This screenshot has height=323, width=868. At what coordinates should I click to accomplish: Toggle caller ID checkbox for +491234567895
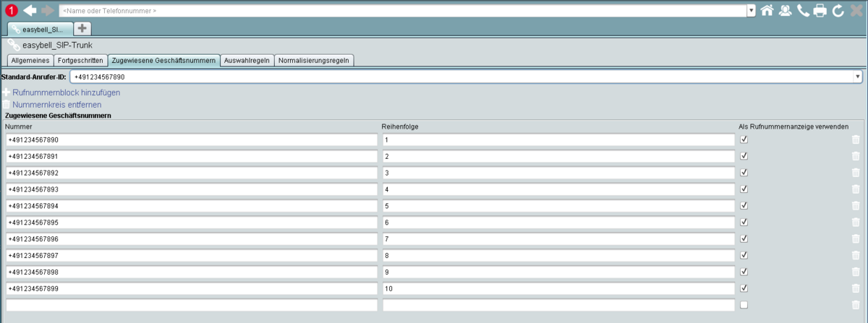pos(744,223)
